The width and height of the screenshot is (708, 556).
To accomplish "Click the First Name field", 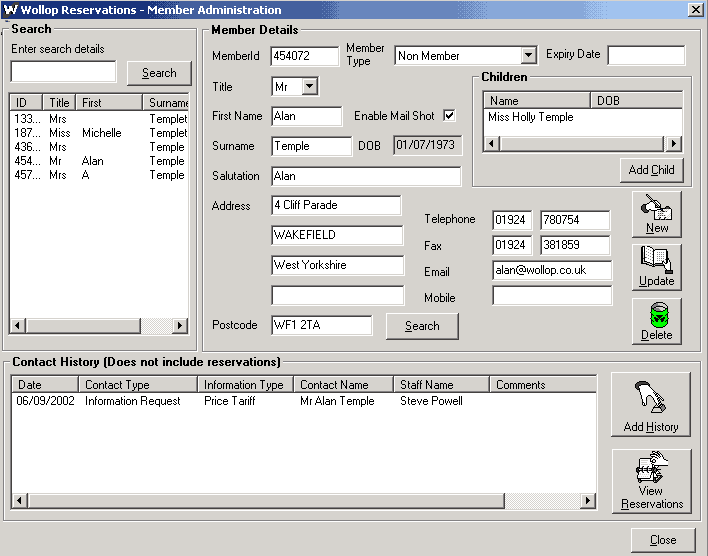I will tap(307, 116).
